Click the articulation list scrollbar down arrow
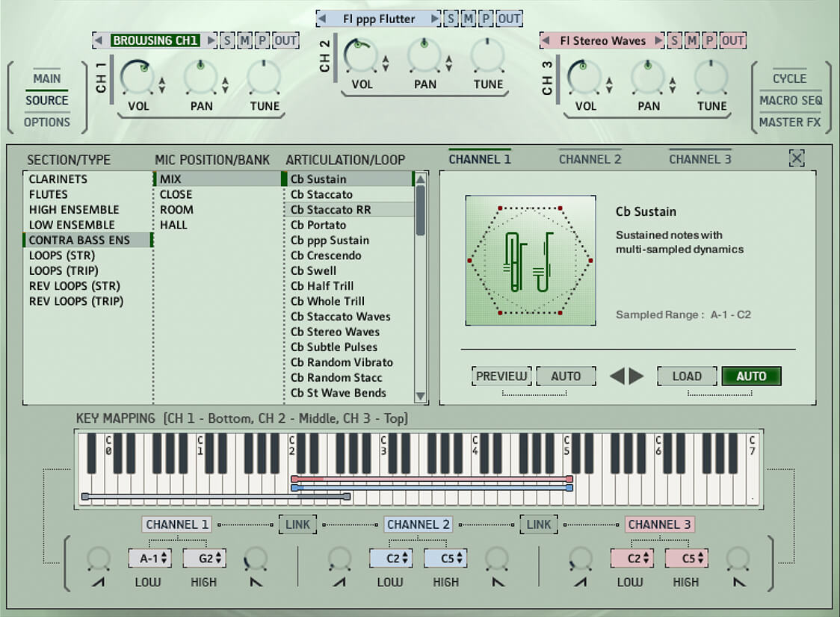The height and width of the screenshot is (617, 840). (421, 396)
